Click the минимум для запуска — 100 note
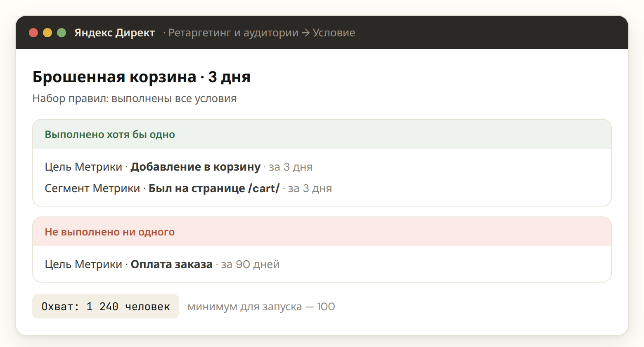644x347 pixels. tap(261, 307)
